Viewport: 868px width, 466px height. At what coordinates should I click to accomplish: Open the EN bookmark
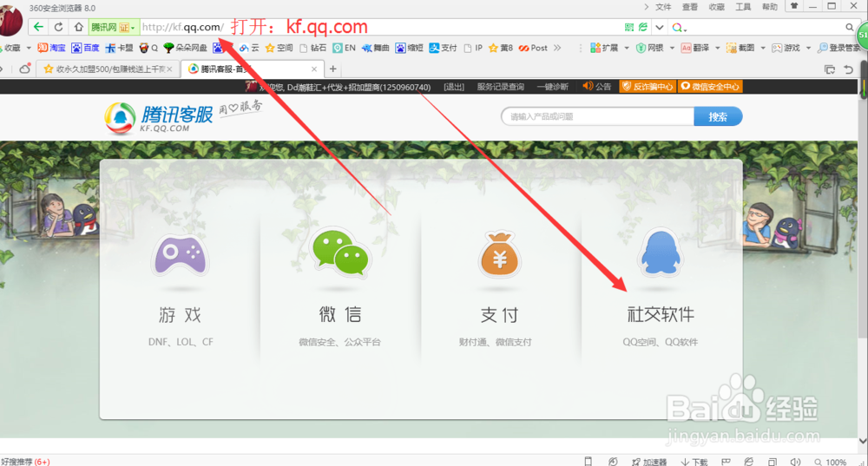(344, 48)
